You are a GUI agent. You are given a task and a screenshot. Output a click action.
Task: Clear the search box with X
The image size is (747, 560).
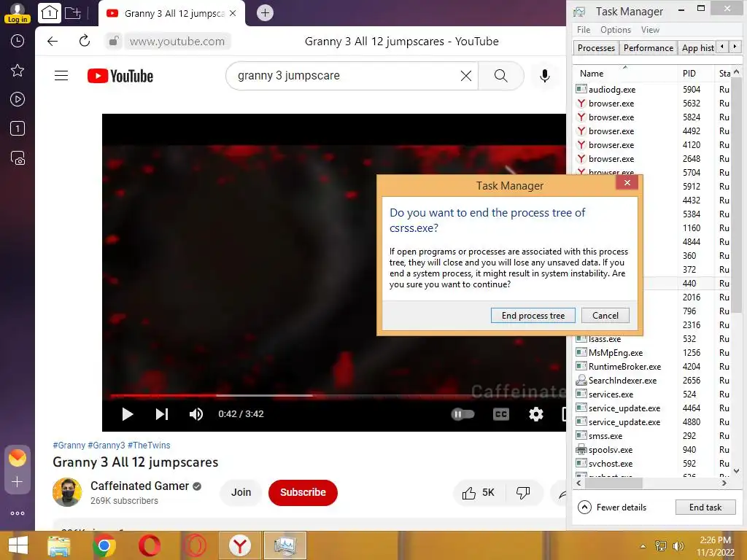[466, 76]
